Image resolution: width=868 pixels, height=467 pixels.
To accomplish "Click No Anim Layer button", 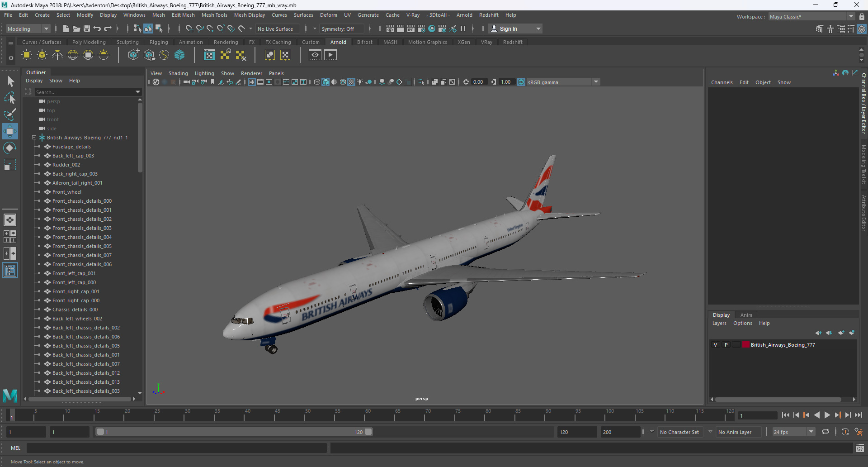I will click(738, 432).
